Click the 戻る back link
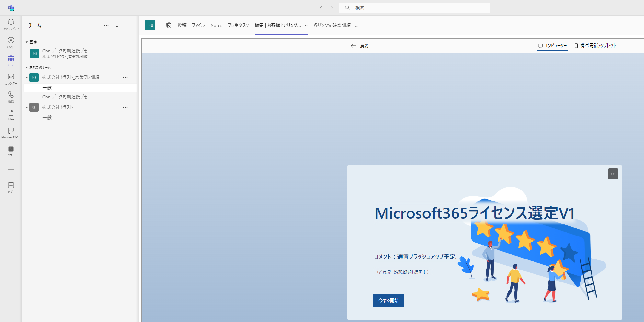The height and width of the screenshot is (322, 644). point(360,46)
